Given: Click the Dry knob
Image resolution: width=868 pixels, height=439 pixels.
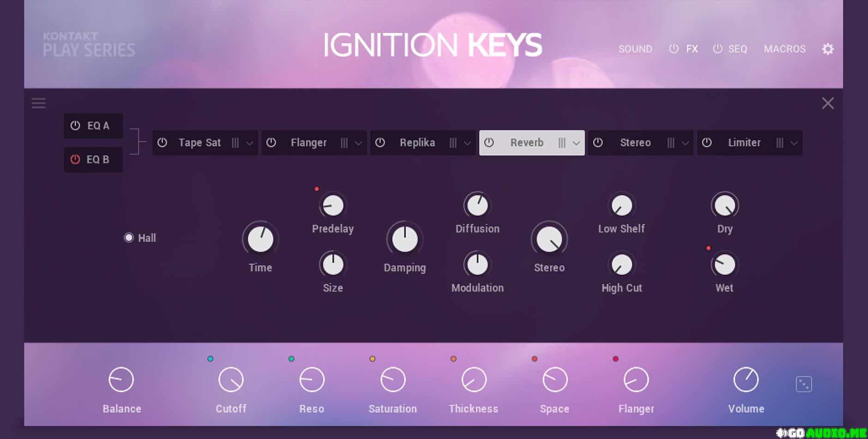Looking at the screenshot, I should (725, 205).
